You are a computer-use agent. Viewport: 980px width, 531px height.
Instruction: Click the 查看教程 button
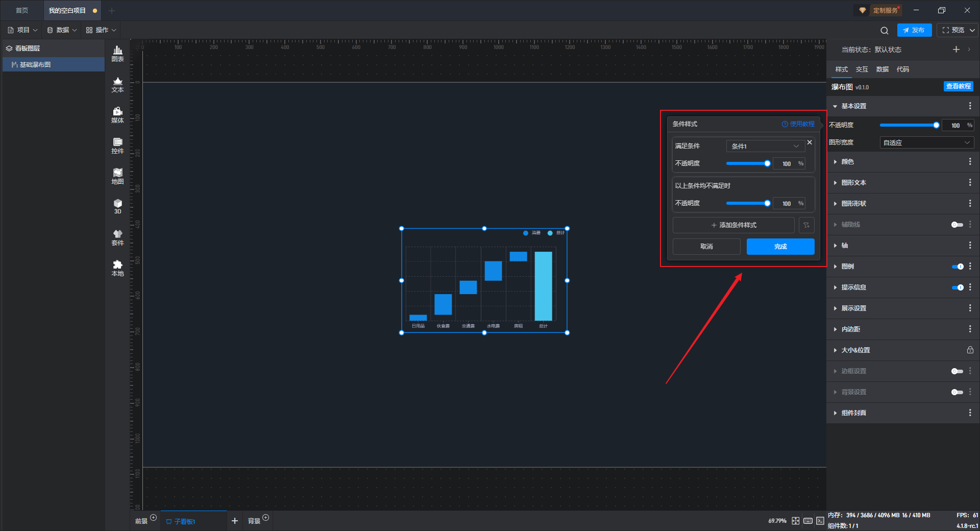(958, 86)
